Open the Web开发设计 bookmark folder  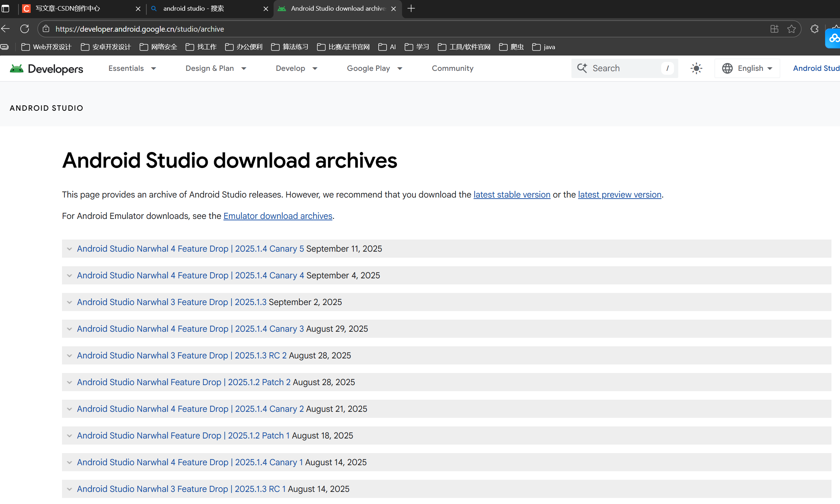46,47
